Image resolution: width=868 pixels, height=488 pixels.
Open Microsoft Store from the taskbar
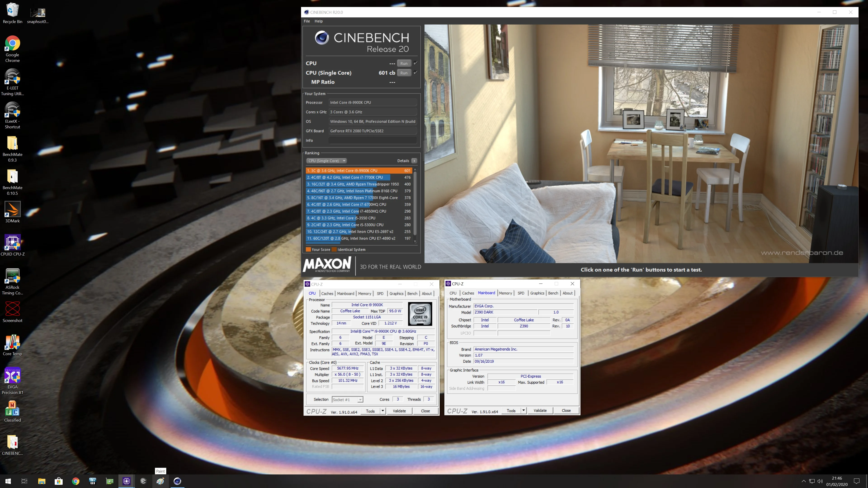pyautogui.click(x=59, y=481)
